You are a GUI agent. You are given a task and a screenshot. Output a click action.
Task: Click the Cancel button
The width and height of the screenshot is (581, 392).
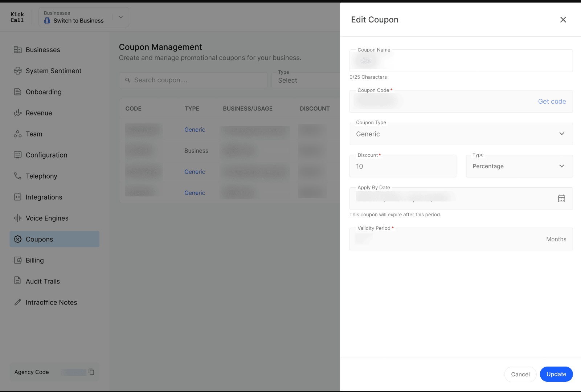coord(520,374)
